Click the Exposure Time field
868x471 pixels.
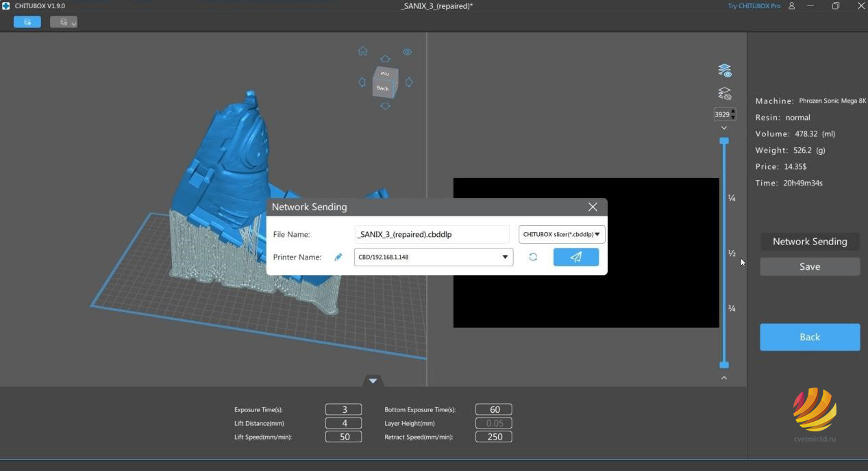[x=343, y=409]
